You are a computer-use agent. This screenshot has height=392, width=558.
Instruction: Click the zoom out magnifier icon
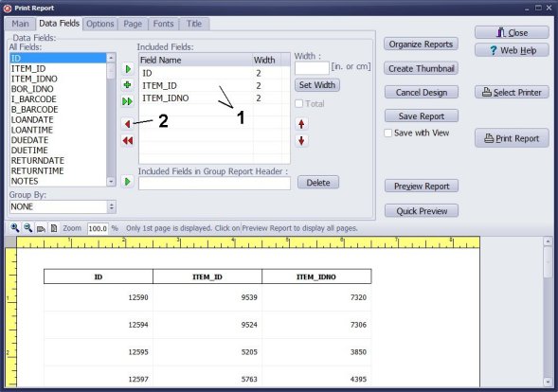tap(27, 227)
